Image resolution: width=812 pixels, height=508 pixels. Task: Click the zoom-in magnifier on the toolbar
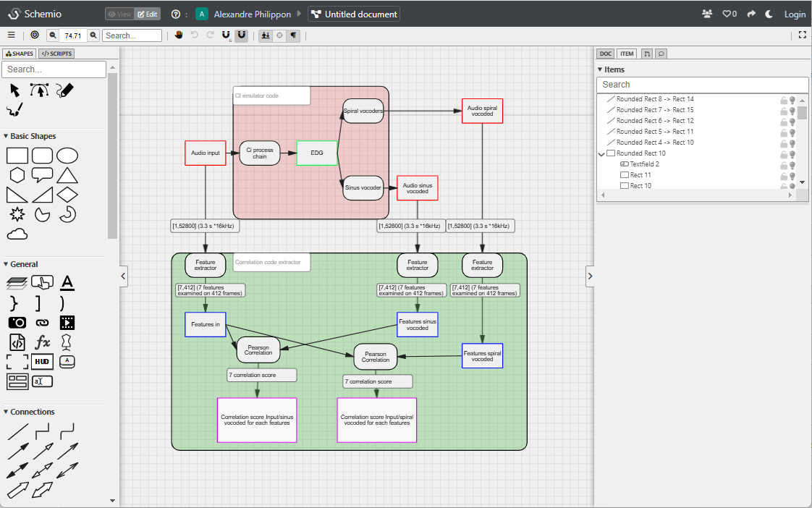pyautogui.click(x=92, y=34)
